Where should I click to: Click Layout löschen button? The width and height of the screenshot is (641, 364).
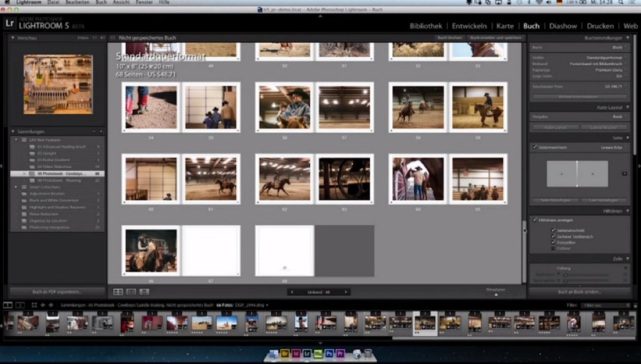click(x=604, y=127)
